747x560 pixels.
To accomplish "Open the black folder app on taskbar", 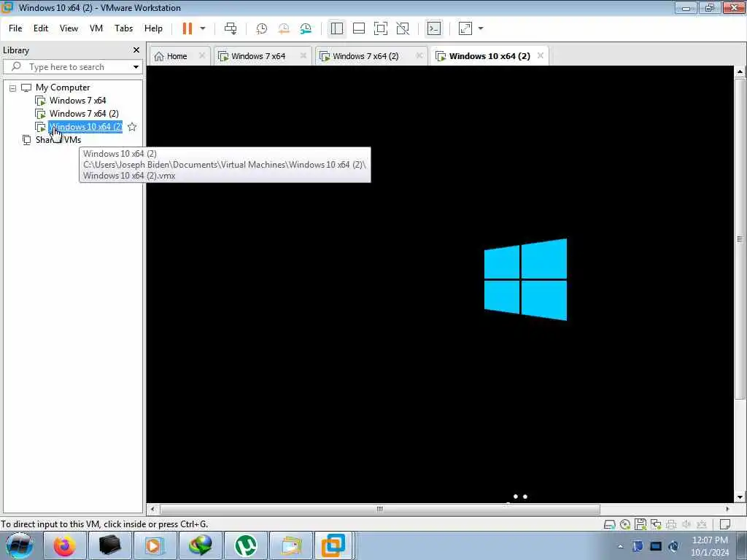I will pos(109,545).
